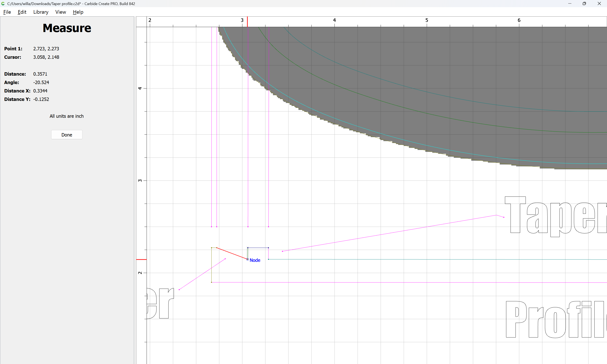Click the red measurement line
This screenshot has width=607, height=364.
[232, 253]
